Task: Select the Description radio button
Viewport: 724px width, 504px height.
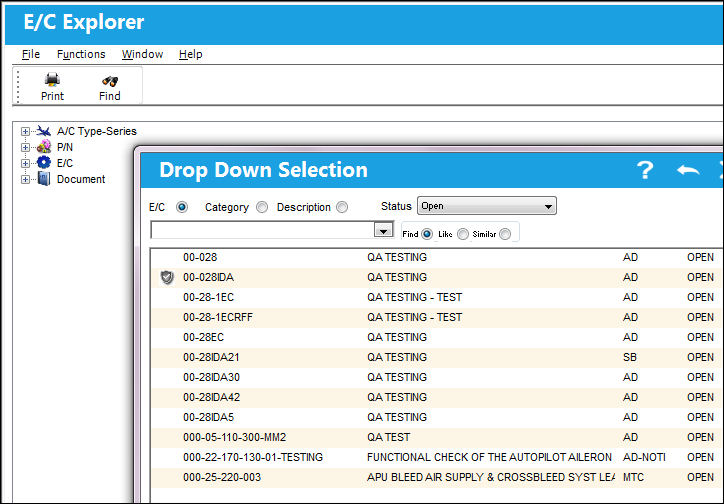Action: tap(342, 207)
